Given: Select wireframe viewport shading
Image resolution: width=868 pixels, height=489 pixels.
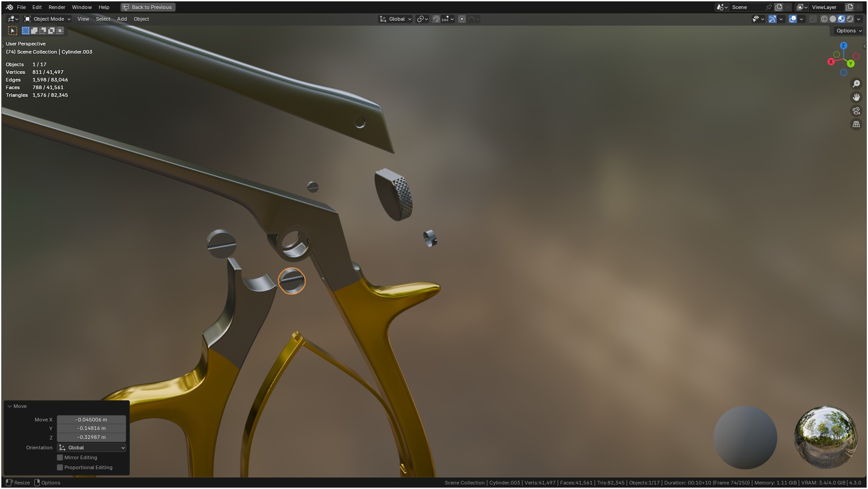Looking at the screenshot, I should [x=824, y=19].
